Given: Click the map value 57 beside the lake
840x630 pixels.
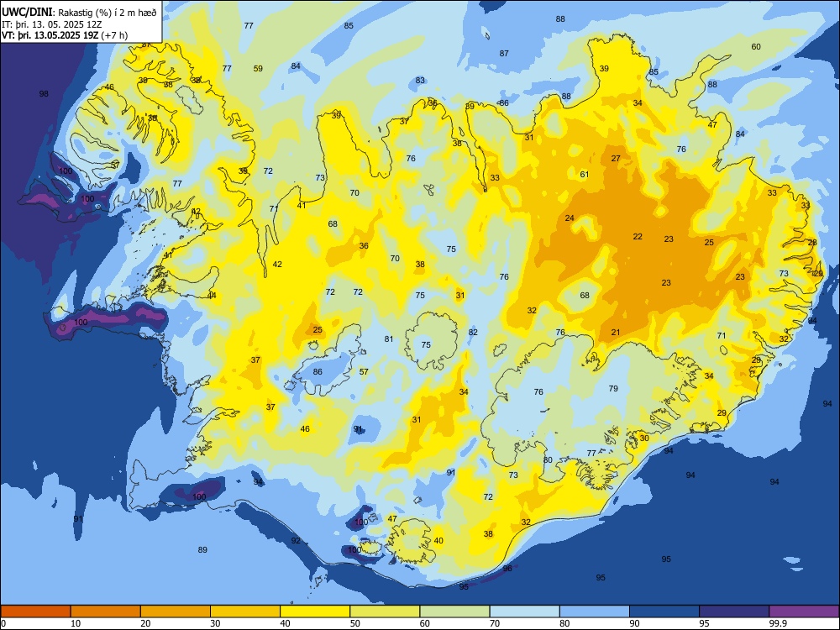Looking at the screenshot, I should pos(364,371).
